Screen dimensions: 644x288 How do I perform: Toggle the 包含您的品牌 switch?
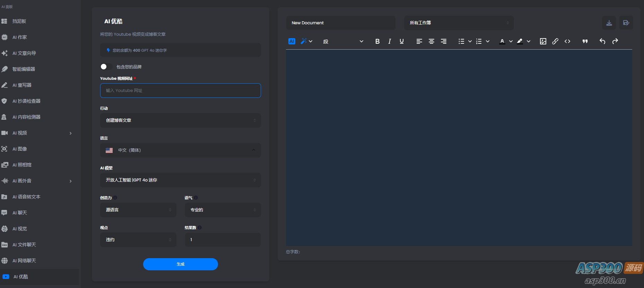pos(106,67)
